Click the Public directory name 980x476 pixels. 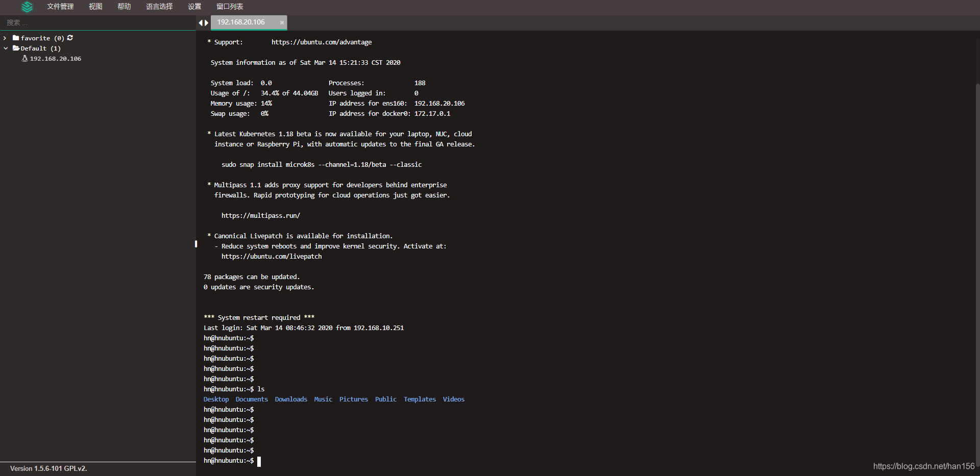pyautogui.click(x=386, y=399)
